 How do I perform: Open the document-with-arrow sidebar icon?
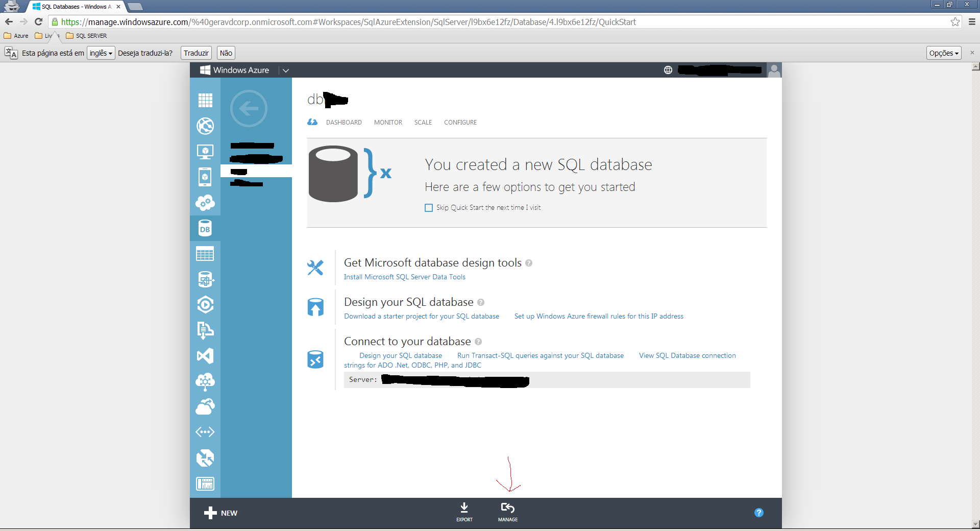[x=205, y=330]
